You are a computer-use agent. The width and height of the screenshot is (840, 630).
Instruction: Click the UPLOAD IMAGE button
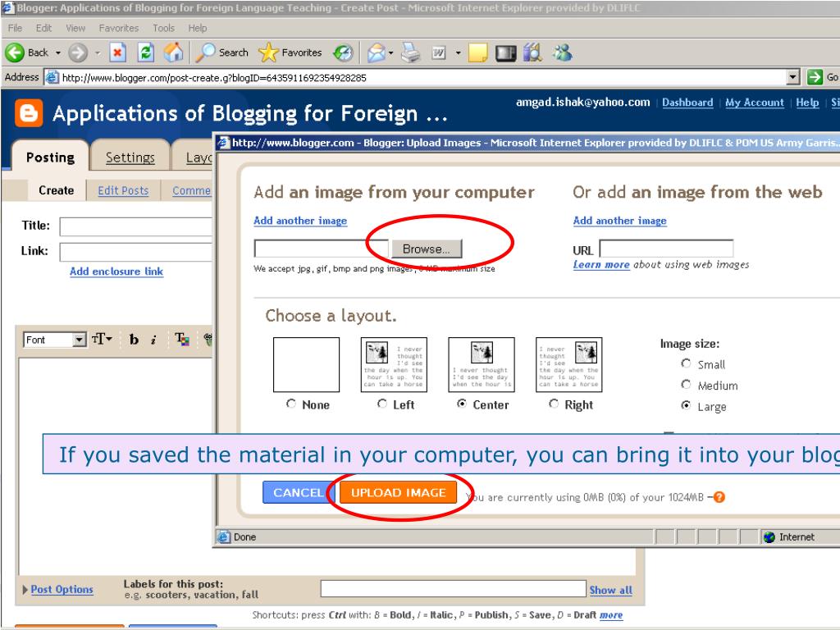[x=399, y=492]
